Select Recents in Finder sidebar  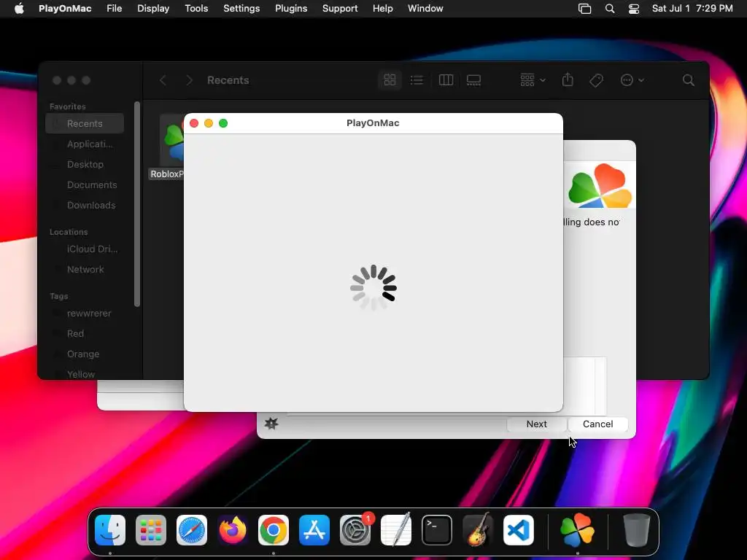point(85,123)
